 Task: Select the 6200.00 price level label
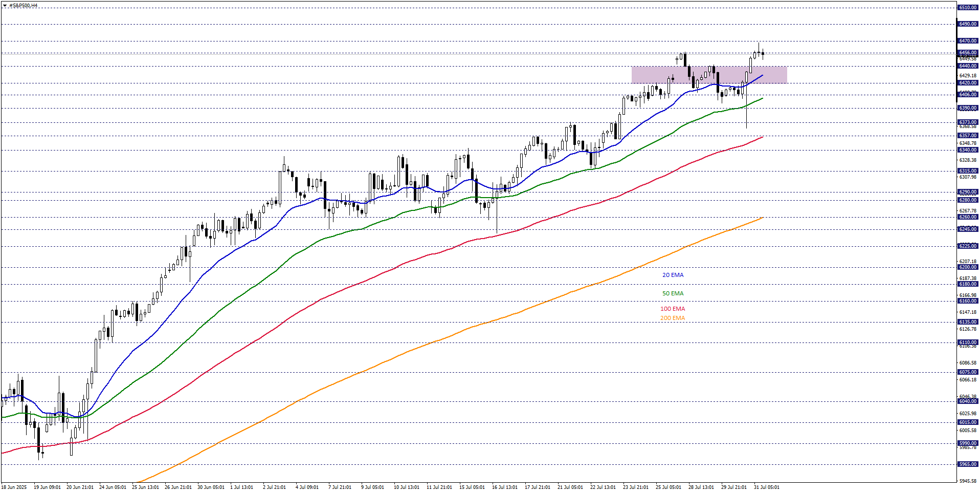click(x=968, y=267)
